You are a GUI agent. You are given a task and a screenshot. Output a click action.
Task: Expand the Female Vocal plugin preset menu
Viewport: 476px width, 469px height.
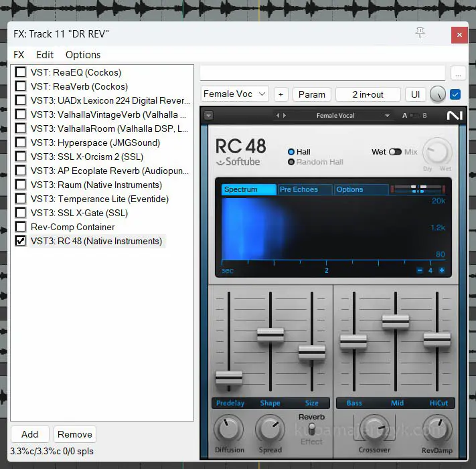[387, 116]
